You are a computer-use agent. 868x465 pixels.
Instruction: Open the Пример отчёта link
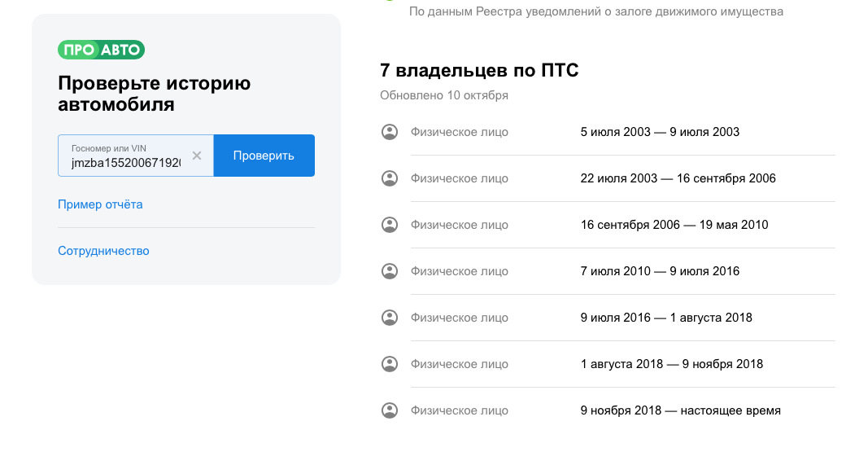point(100,204)
